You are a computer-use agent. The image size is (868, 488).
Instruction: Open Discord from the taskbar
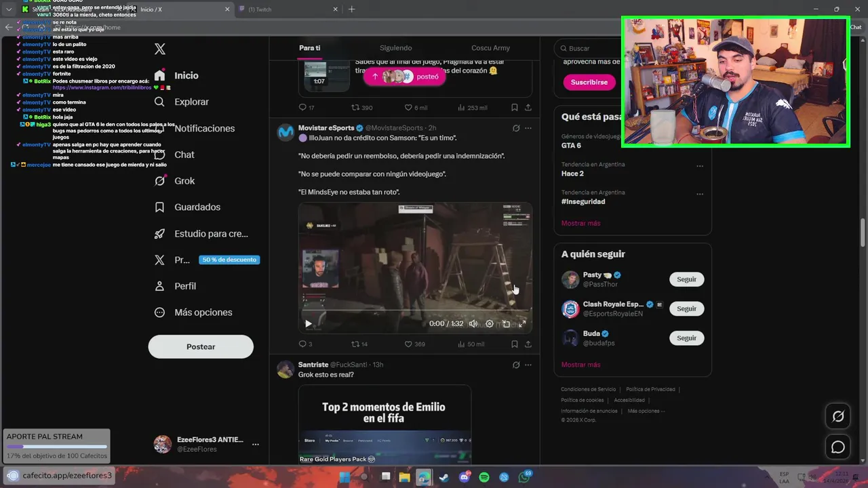[465, 477]
